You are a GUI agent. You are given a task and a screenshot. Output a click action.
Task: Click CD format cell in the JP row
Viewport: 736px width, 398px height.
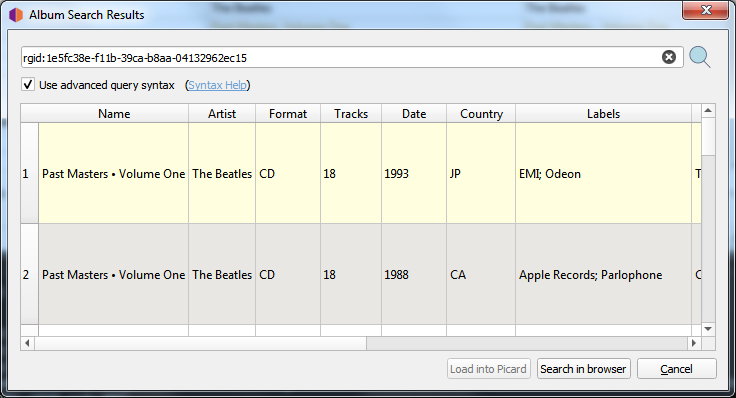288,174
